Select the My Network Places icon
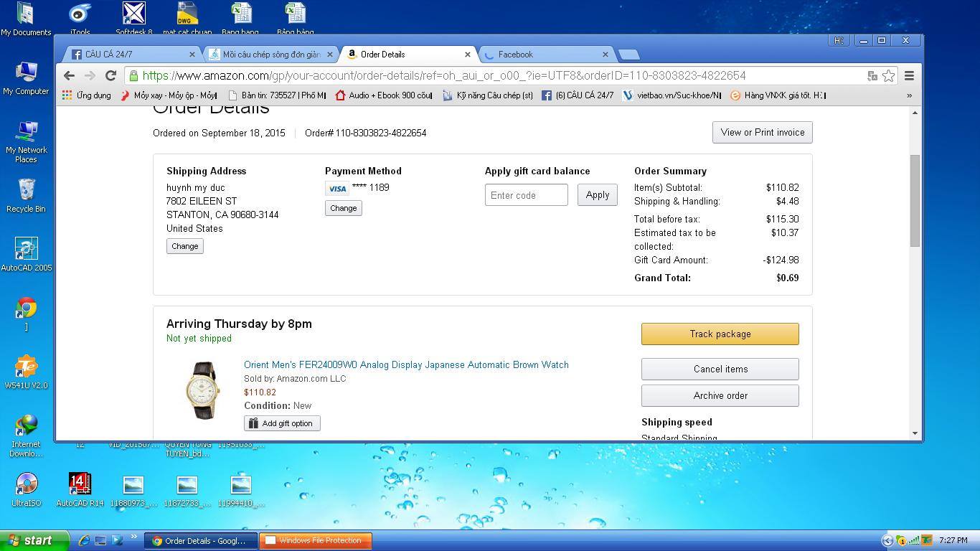The height and width of the screenshot is (551, 980). [x=26, y=141]
